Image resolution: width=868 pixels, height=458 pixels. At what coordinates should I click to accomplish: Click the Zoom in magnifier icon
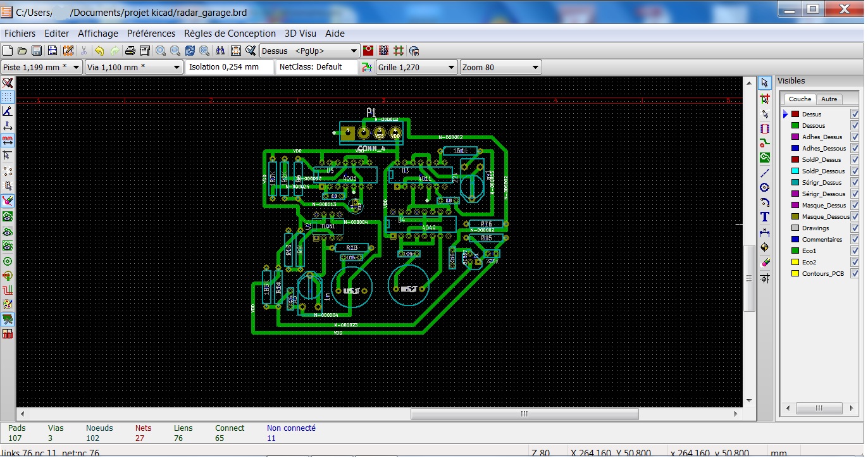point(161,51)
